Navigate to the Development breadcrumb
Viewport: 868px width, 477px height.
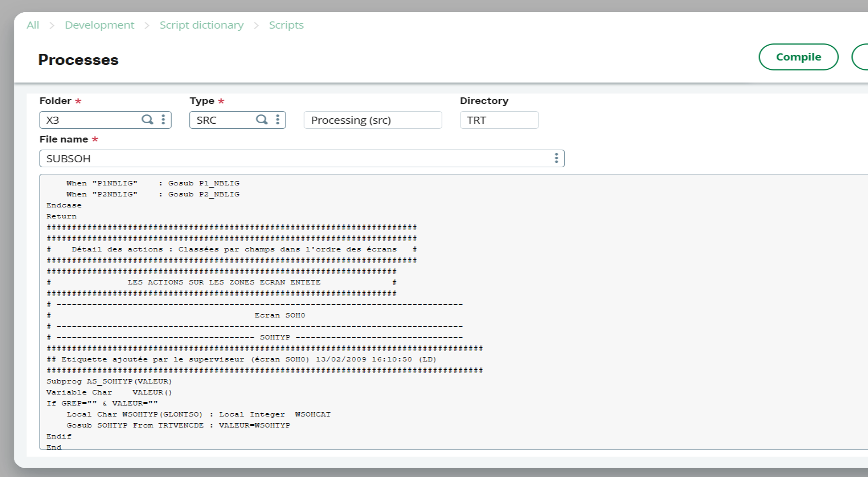click(x=99, y=25)
